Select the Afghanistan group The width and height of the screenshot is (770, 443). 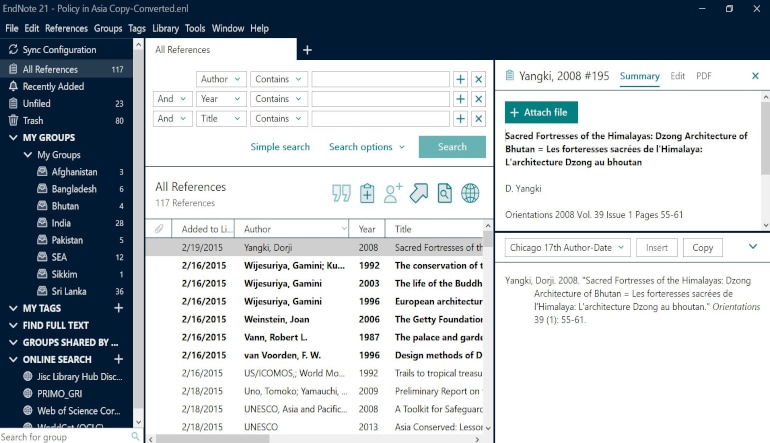66,172
